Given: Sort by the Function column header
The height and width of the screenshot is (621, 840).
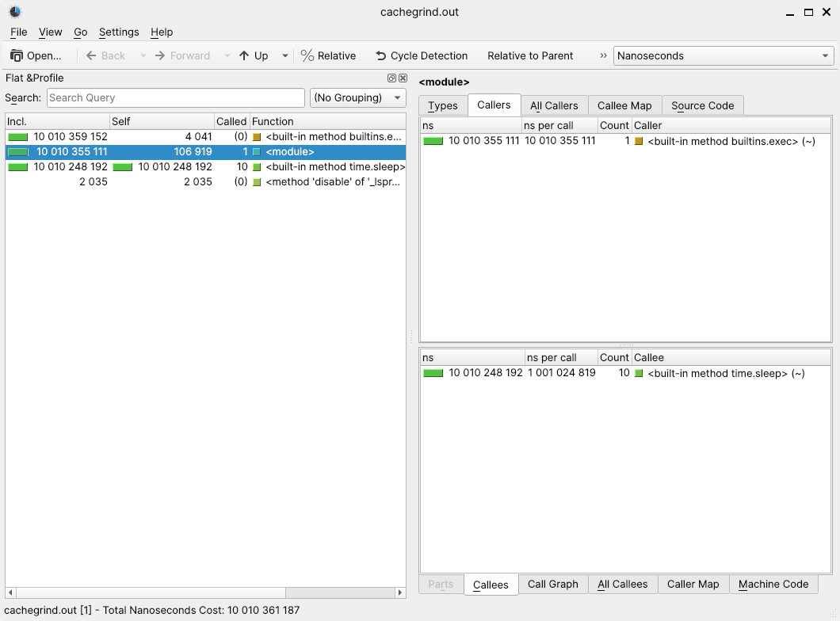Looking at the screenshot, I should point(327,121).
